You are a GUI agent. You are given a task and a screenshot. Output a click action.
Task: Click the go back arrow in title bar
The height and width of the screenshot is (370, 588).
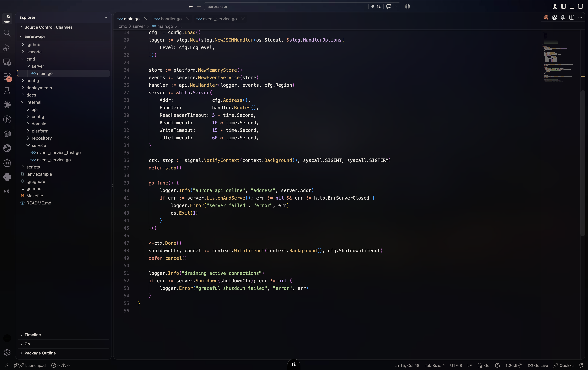coord(190,6)
